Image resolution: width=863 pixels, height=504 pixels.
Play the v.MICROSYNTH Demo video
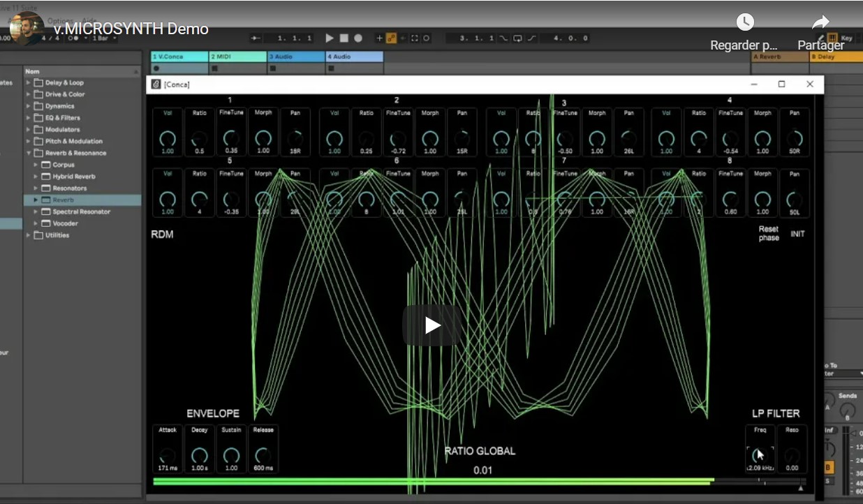431,325
